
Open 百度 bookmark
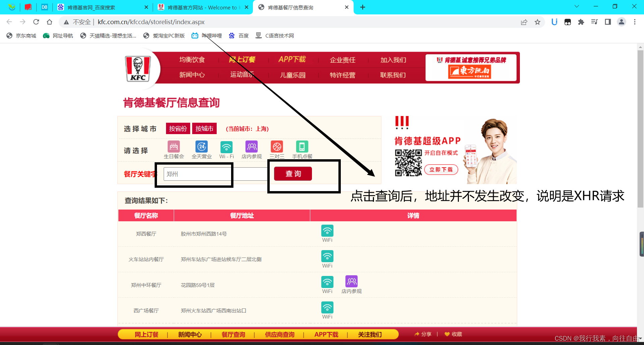point(239,36)
